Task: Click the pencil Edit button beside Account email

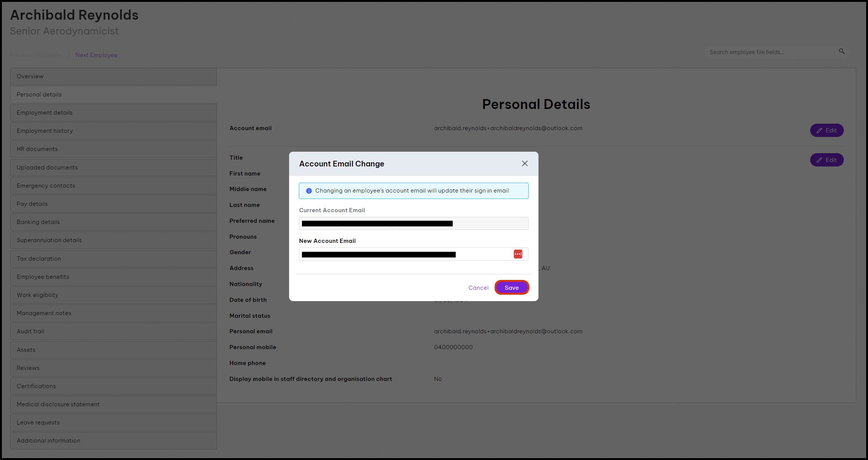Action: tap(826, 131)
